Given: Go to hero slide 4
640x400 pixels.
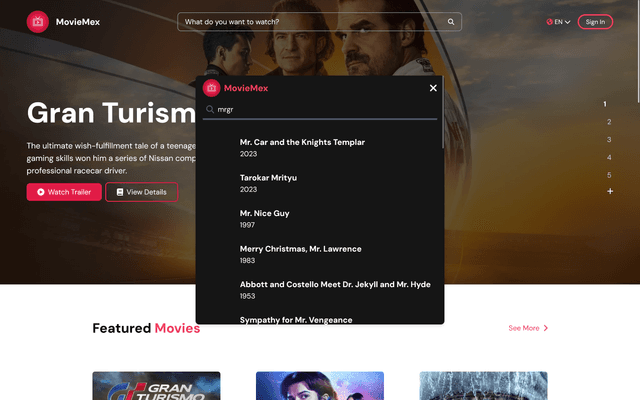Looking at the screenshot, I should point(609,157).
